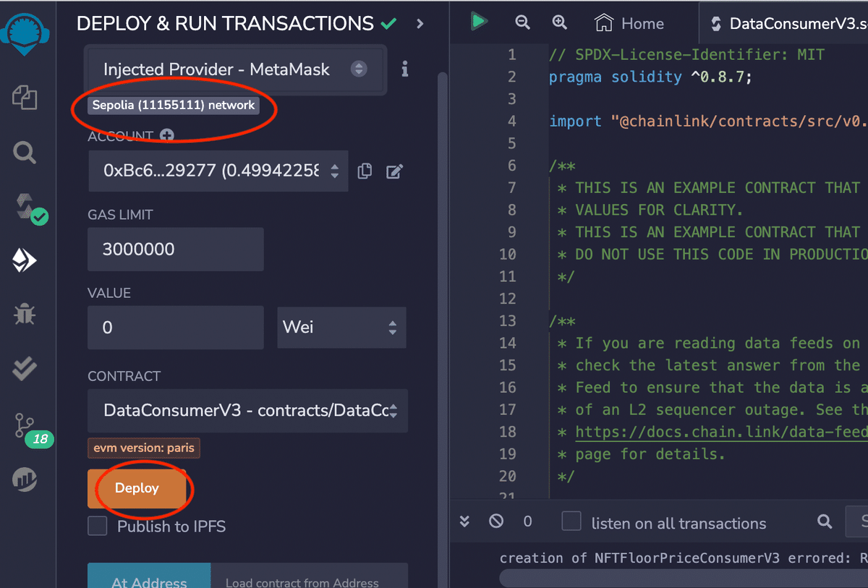The width and height of the screenshot is (868, 588).
Task: Open the Injected Provider - MetaMask environment dropdown
Action: tap(237, 69)
